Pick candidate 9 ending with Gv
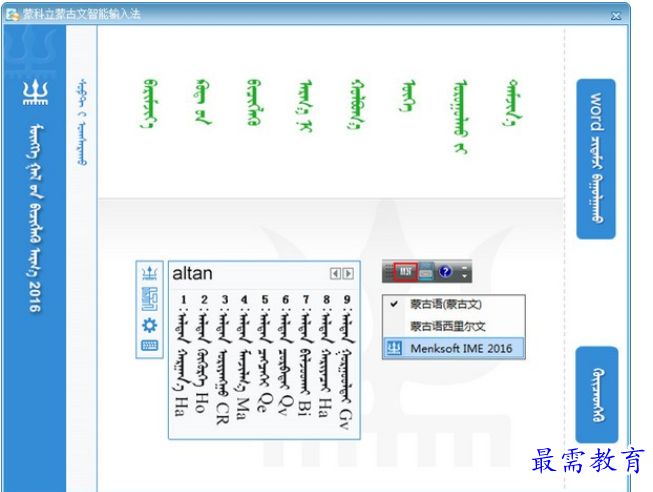This screenshot has width=653, height=492. tap(346, 363)
